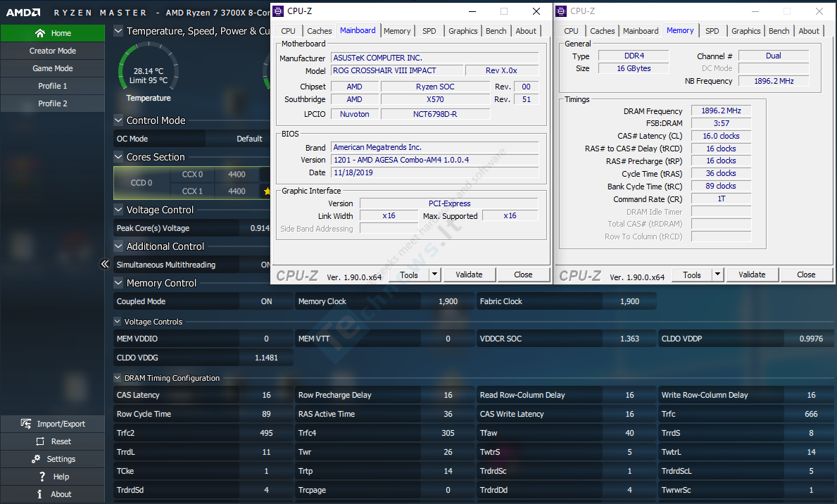
Task: Click Peak Core(s) Voltage row
Action: 192,228
